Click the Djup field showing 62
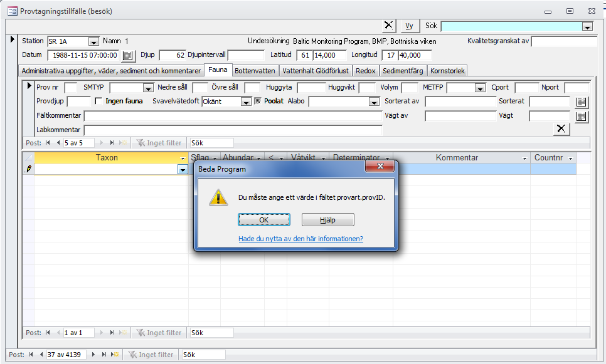The image size is (606, 364). click(173, 55)
